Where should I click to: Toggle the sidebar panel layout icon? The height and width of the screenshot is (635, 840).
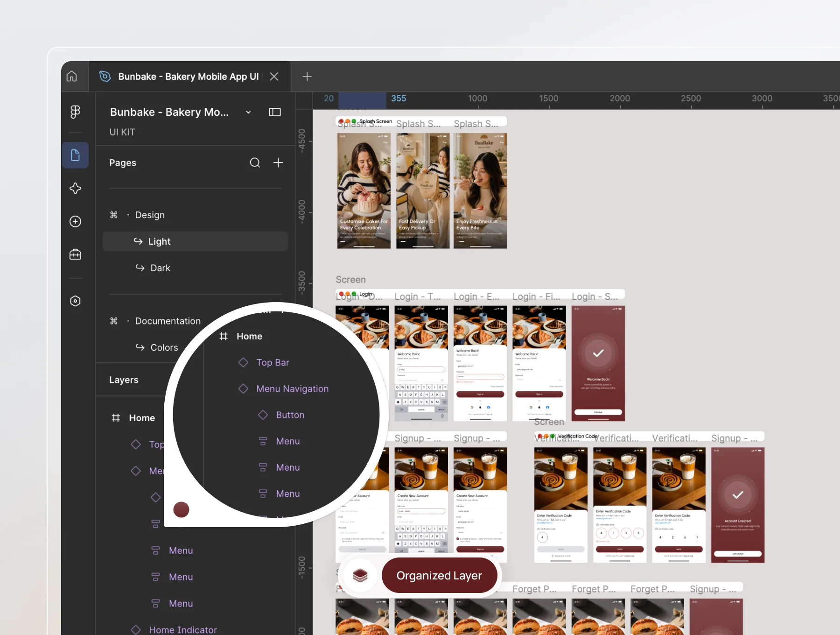275,112
